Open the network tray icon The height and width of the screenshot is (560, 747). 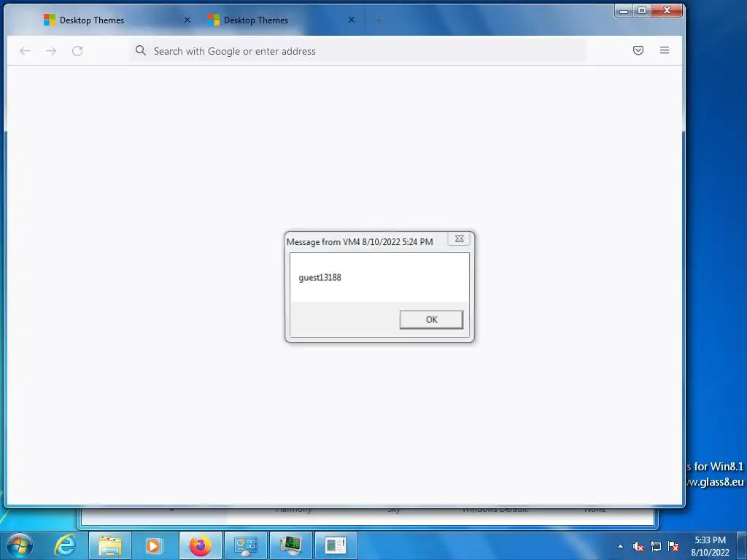(x=656, y=547)
